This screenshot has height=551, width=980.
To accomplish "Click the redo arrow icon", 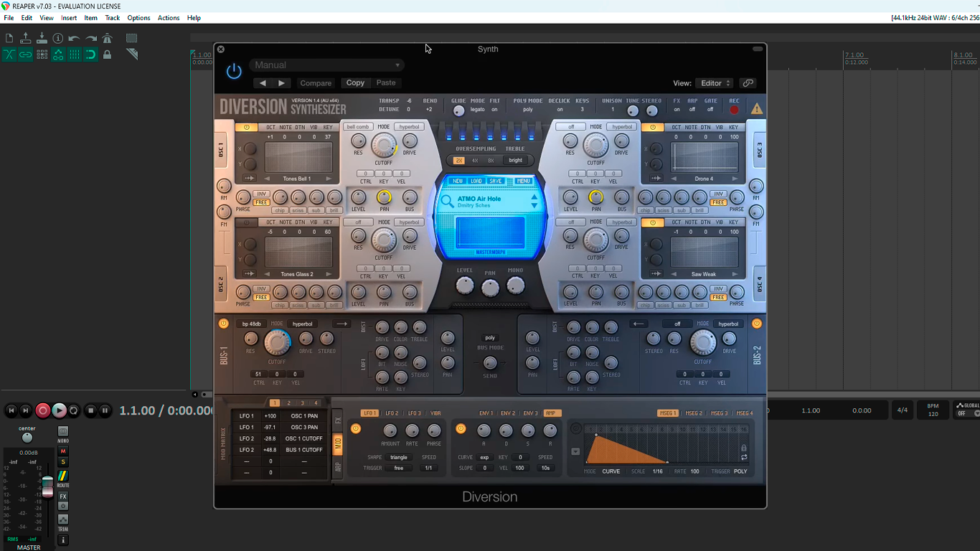I will tap(91, 38).
